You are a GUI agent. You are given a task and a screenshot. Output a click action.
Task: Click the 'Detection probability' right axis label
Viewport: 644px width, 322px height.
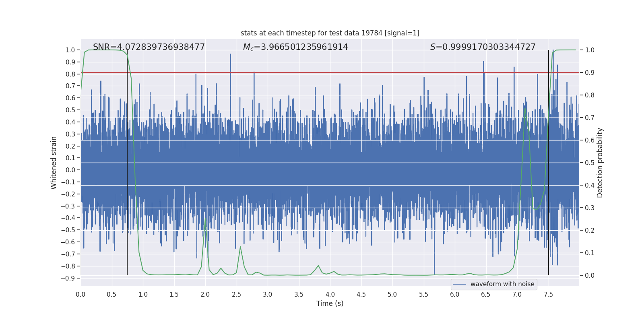pos(600,163)
